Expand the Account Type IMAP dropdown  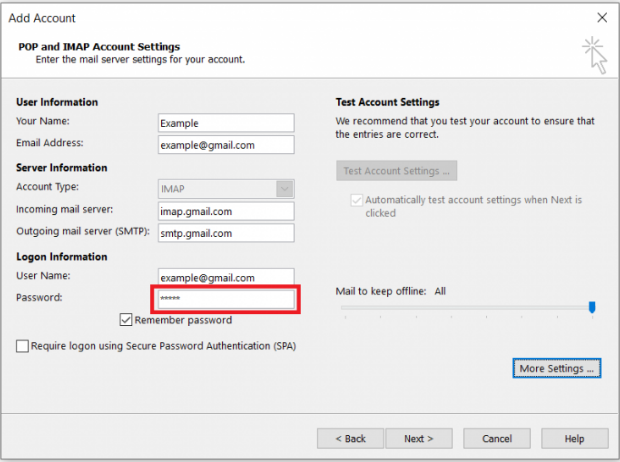click(226, 189)
